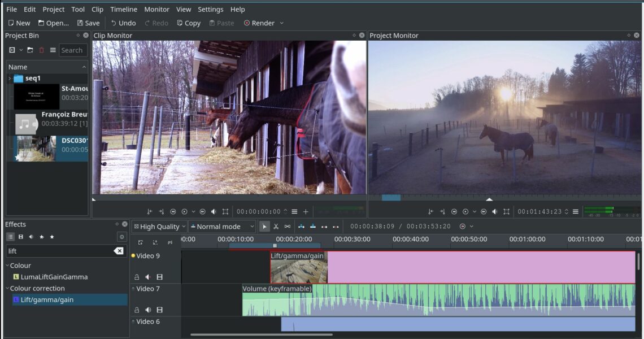This screenshot has height=339, width=644.
Task: Open the High Quality preview dropdown
Action: pos(159,227)
